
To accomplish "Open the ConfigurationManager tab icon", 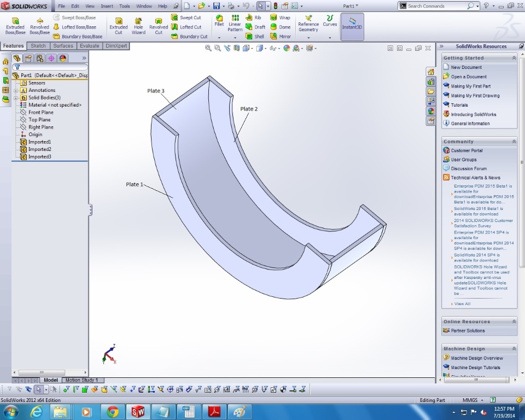I will [39, 59].
